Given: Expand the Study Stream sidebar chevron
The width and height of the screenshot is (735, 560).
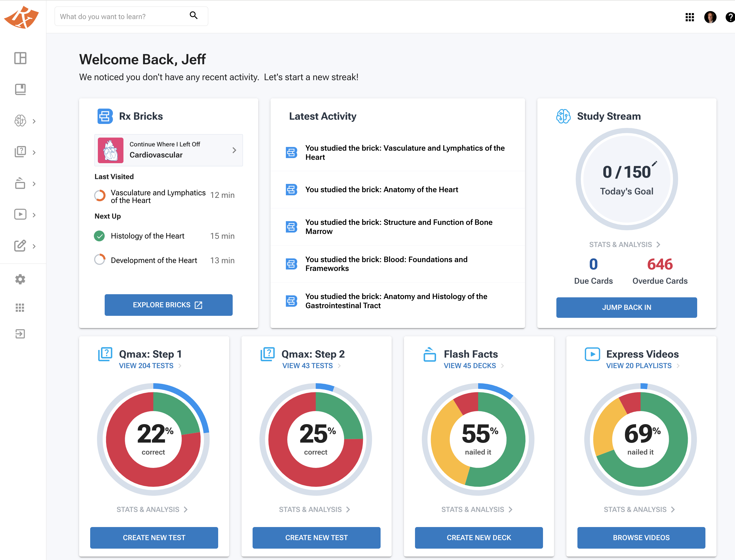Looking at the screenshot, I should click(x=34, y=121).
